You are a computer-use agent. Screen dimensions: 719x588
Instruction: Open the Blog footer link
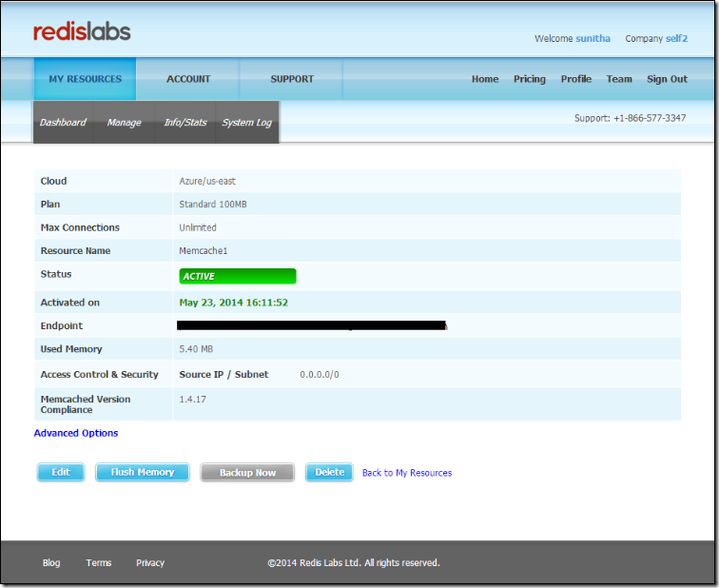tap(51, 562)
